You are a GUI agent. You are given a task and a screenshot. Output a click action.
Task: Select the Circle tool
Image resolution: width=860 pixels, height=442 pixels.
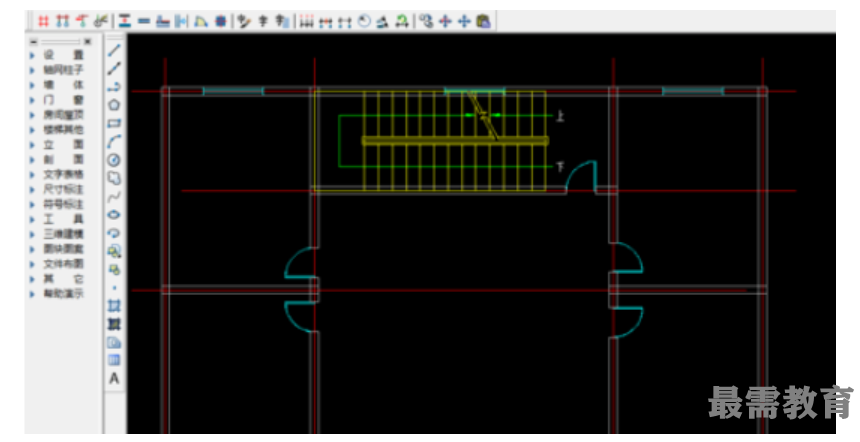tap(114, 160)
